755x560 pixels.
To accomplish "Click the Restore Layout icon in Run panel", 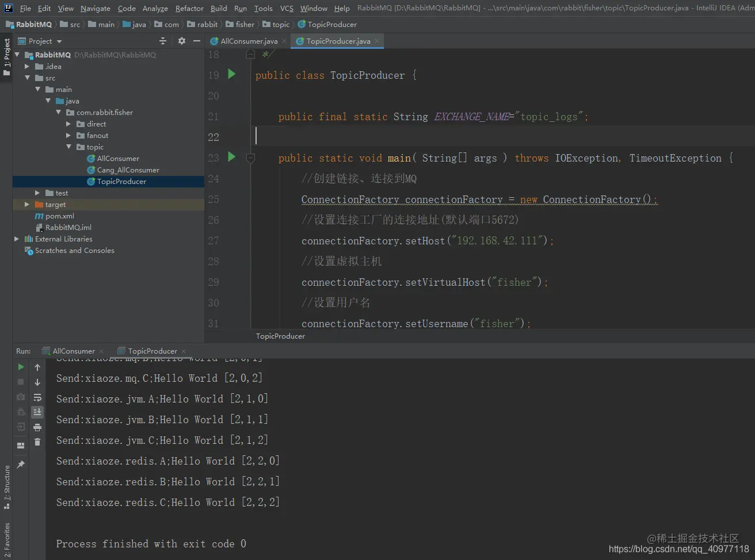I will (21, 446).
